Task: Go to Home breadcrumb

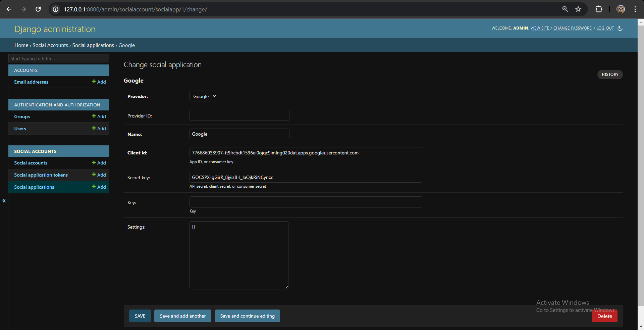Action: [x=21, y=45]
